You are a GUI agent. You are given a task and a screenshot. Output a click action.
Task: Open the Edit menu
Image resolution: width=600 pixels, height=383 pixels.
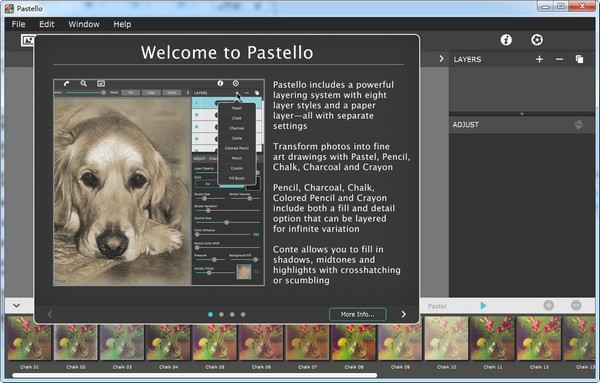click(x=47, y=24)
